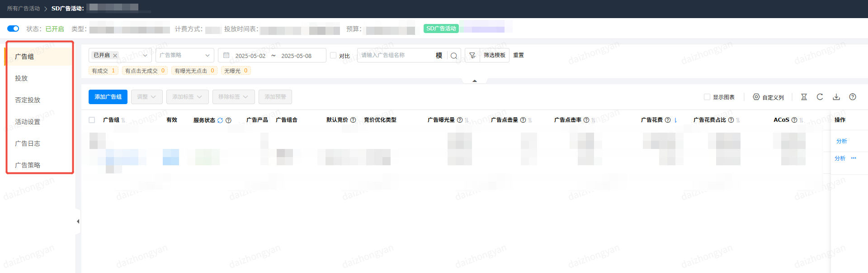Image resolution: width=868 pixels, height=273 pixels.
Task: Expand the 添加标签 dropdown button
Action: pos(188,97)
